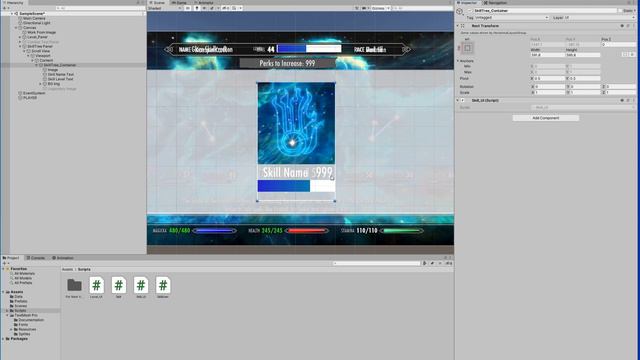
Task: Select the All Models favorite search
Action: pyautogui.click(x=23, y=278)
